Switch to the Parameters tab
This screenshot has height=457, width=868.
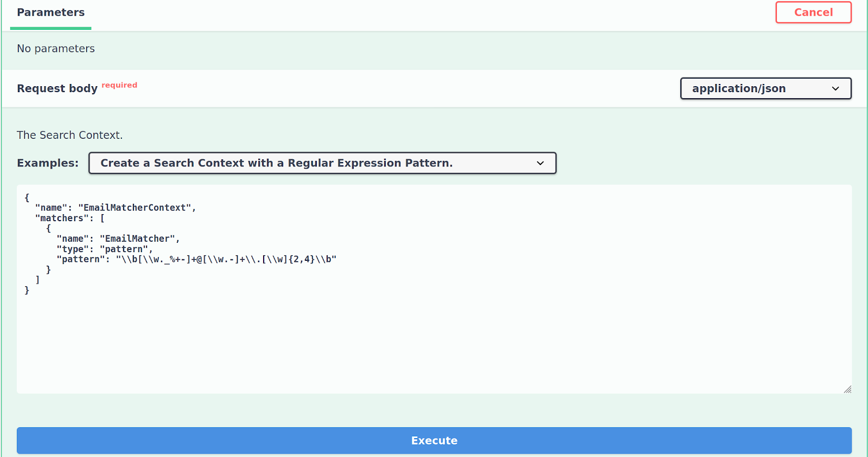pos(50,12)
